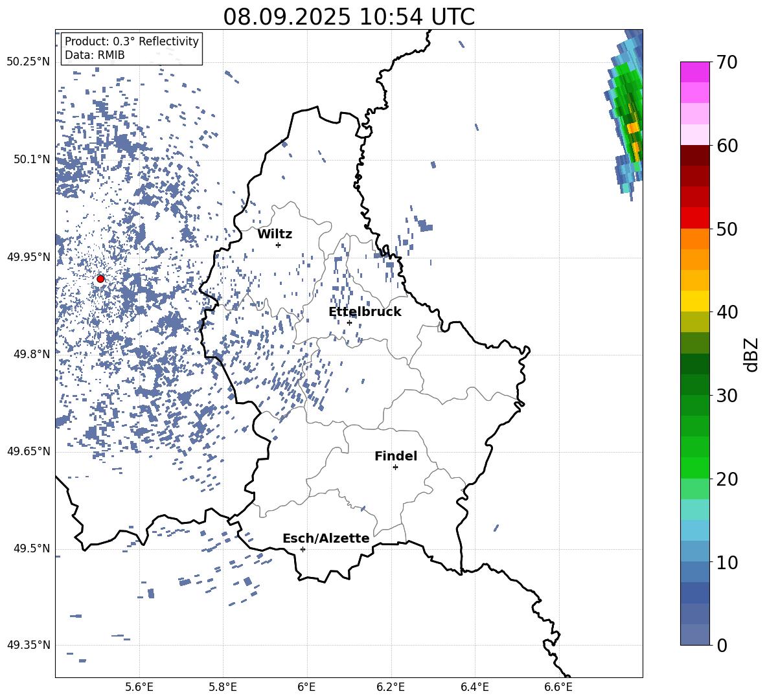Click the Ettelbruck station cross marker
The height and width of the screenshot is (700, 767).
tap(349, 322)
